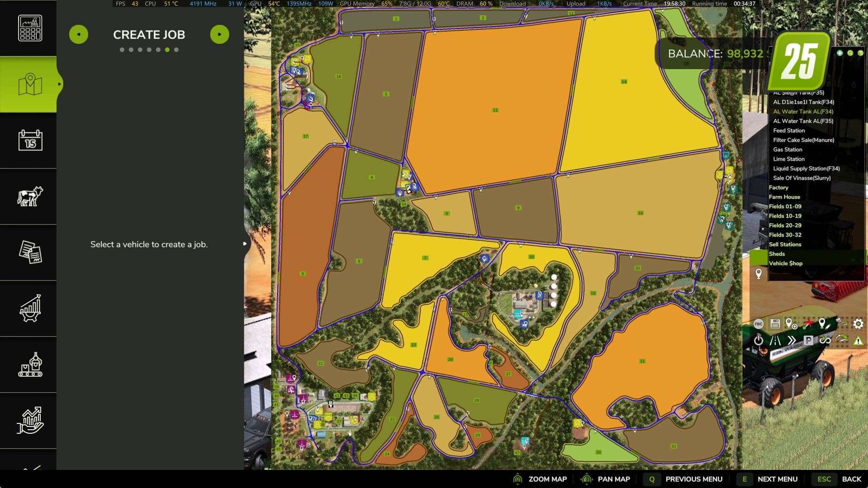Viewport: 868px width, 488px height.
Task: Click the edit destination pin-pencil icon
Action: pos(824,324)
